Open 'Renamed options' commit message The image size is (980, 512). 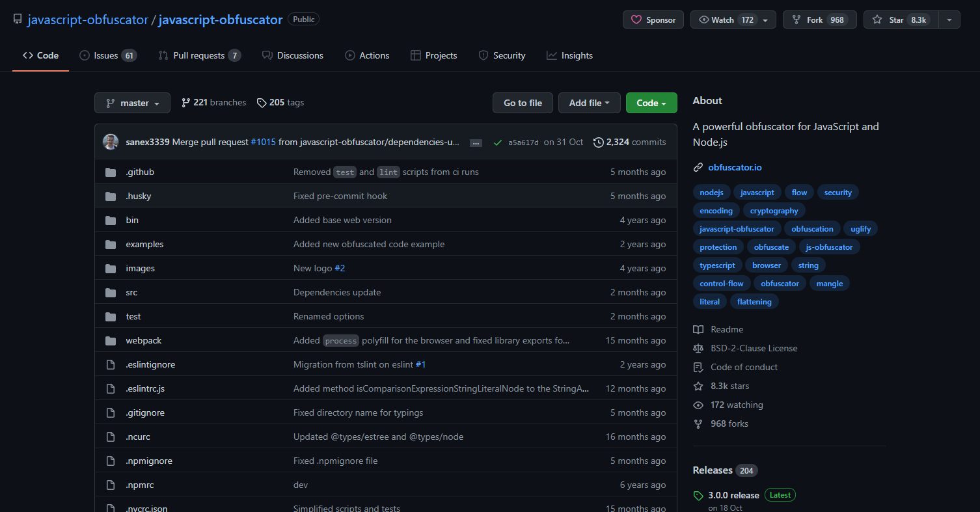[329, 316]
